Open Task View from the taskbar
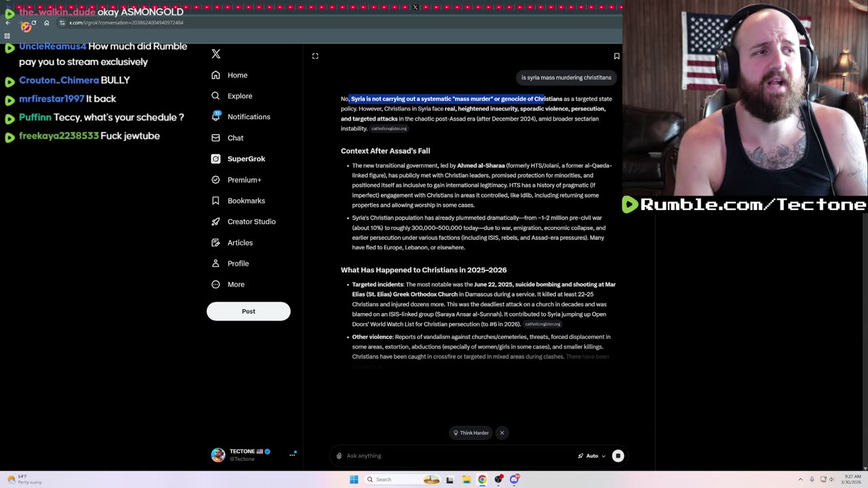The width and height of the screenshot is (868, 488). 450,479
